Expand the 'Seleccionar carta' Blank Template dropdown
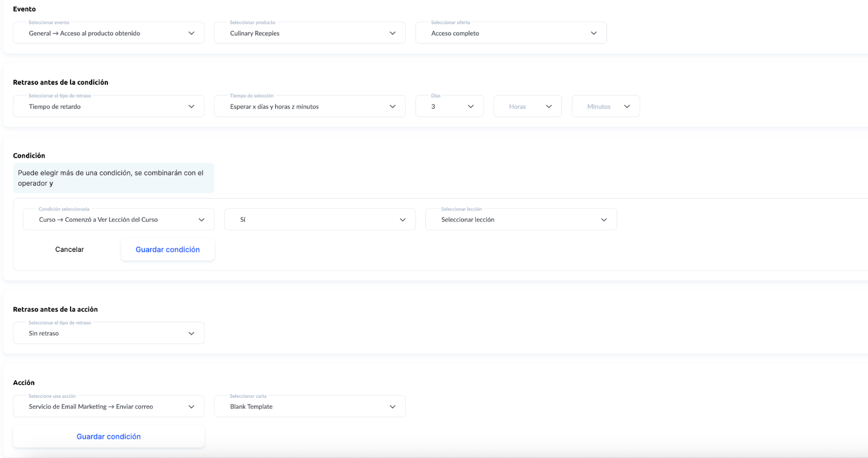Viewport: 868px width, 458px height. (x=309, y=406)
